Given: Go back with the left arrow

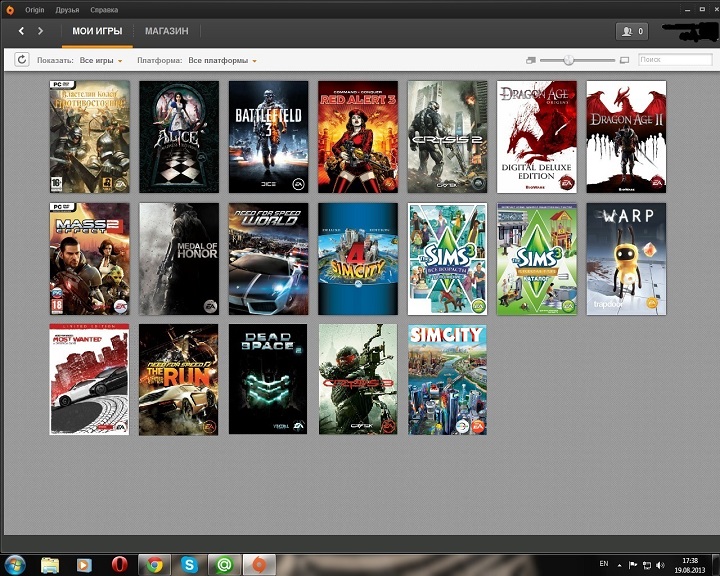Looking at the screenshot, I should (x=21, y=31).
